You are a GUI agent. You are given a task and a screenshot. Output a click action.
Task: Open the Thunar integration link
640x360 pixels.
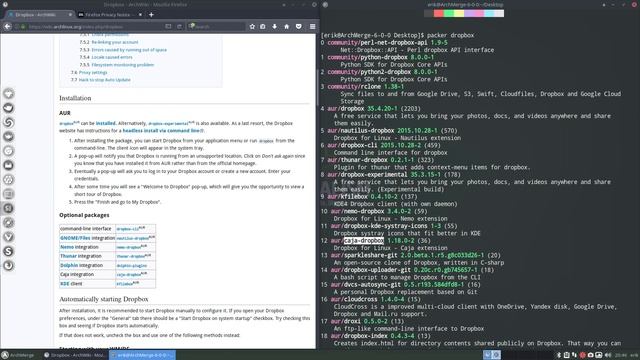coord(69,256)
